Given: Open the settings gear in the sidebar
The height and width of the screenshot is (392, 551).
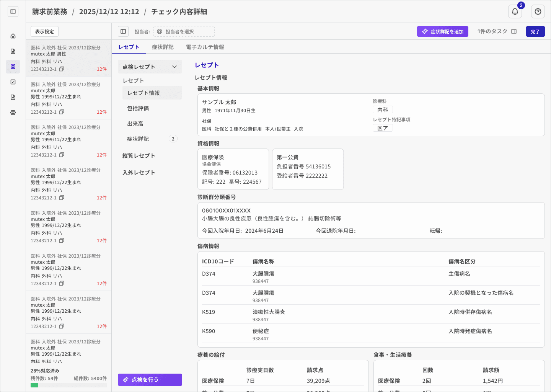Looking at the screenshot, I should coord(13,113).
